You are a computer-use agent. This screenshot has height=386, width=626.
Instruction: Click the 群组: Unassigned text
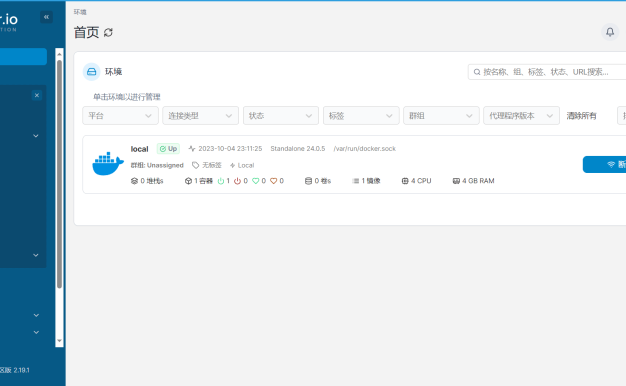click(157, 165)
